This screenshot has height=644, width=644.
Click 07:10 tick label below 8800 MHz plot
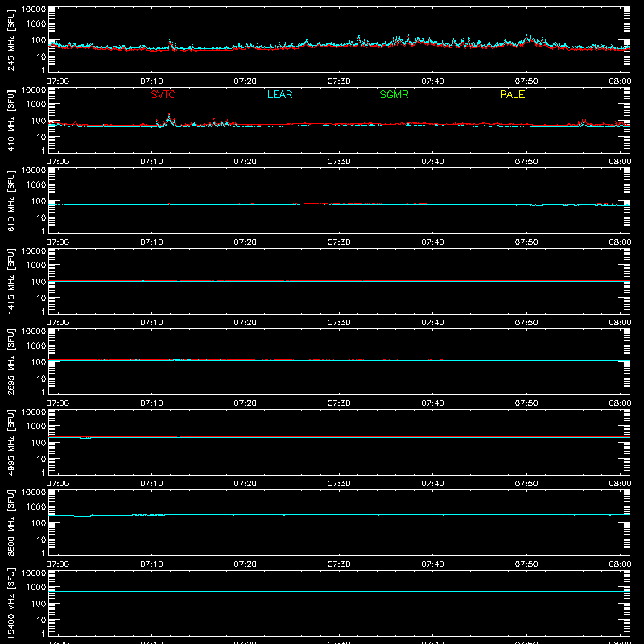pyautogui.click(x=151, y=564)
